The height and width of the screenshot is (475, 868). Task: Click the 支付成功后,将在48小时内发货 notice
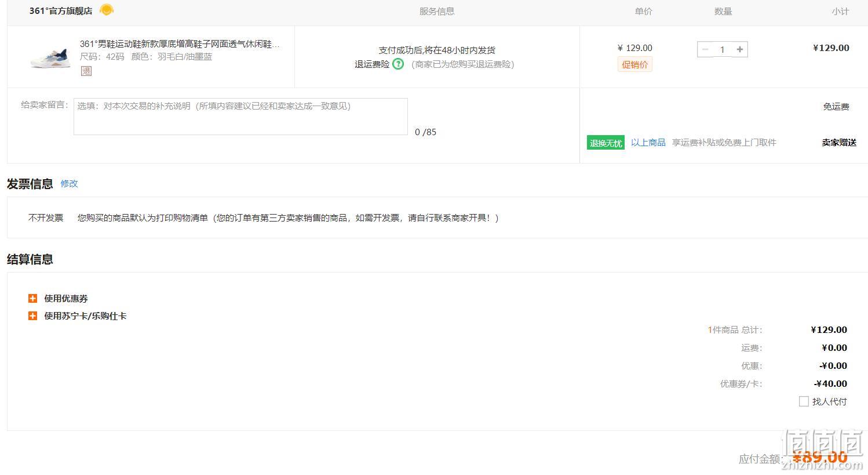click(x=437, y=50)
